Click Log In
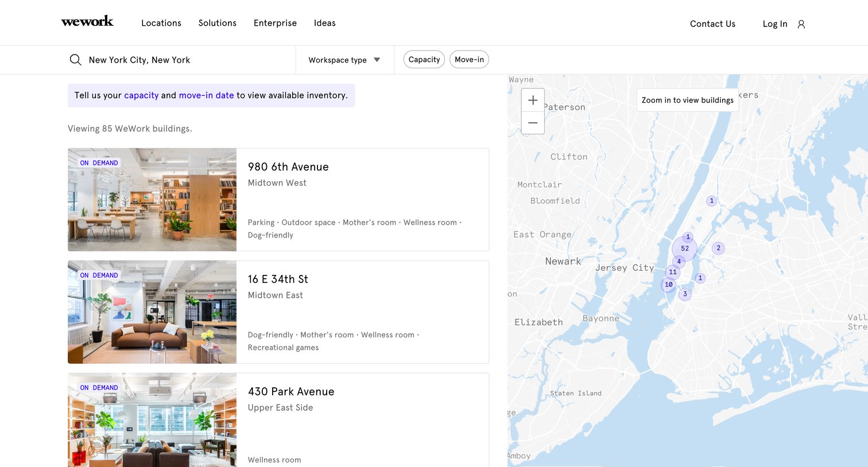The image size is (868, 467). click(775, 24)
